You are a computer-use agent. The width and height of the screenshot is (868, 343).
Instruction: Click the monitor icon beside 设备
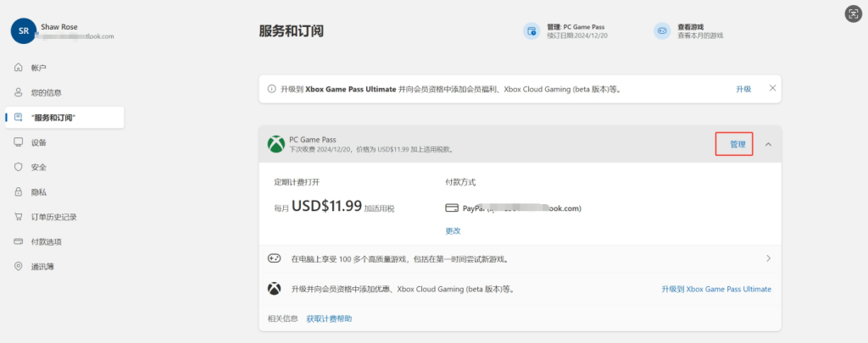point(19,142)
